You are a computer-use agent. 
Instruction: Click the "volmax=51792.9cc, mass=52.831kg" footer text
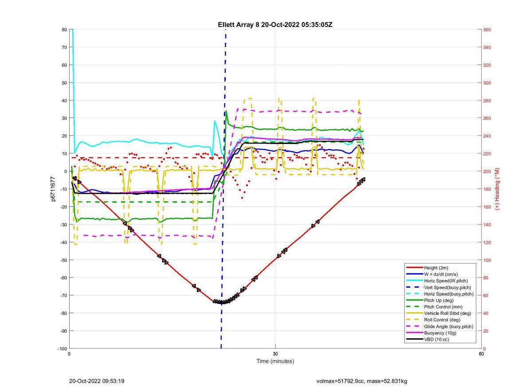[362, 381]
